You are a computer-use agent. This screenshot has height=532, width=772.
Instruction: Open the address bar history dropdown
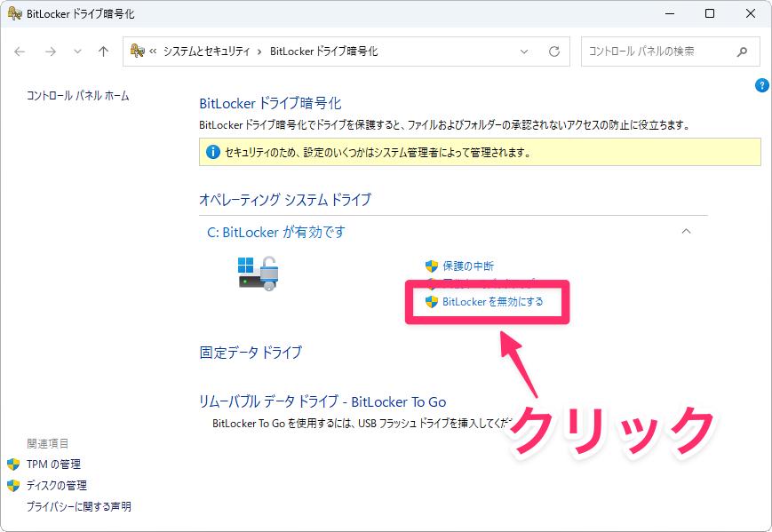pos(529,52)
